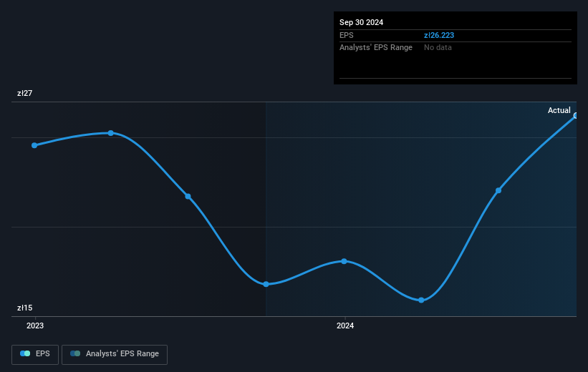Toggle the EPS legend button

(x=35, y=354)
